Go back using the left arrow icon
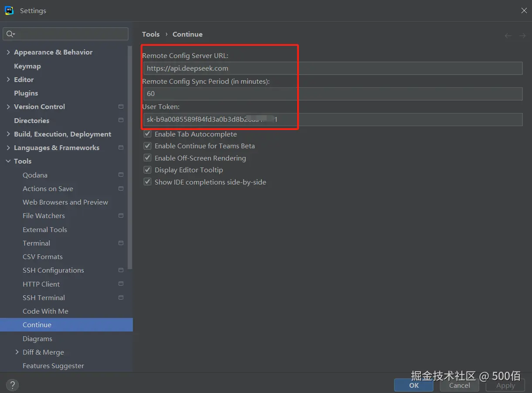Viewport: 532px width, 393px height. pyautogui.click(x=508, y=35)
